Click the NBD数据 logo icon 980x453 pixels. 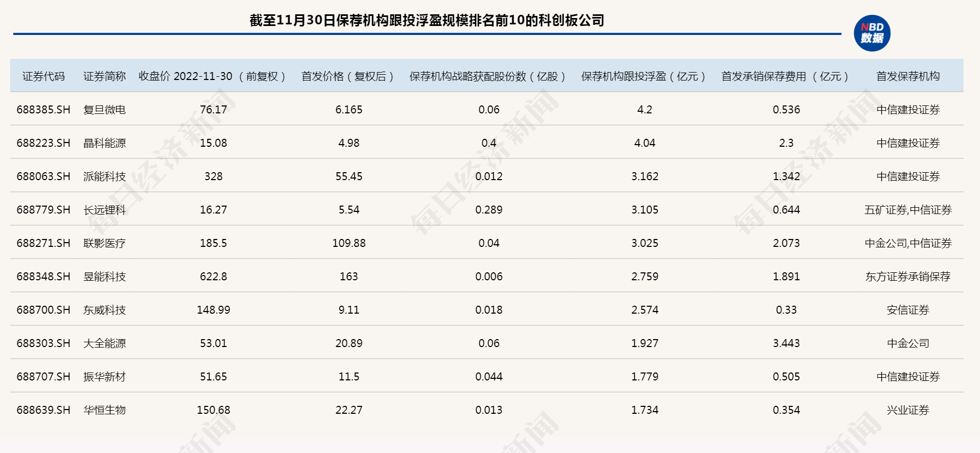point(872,33)
